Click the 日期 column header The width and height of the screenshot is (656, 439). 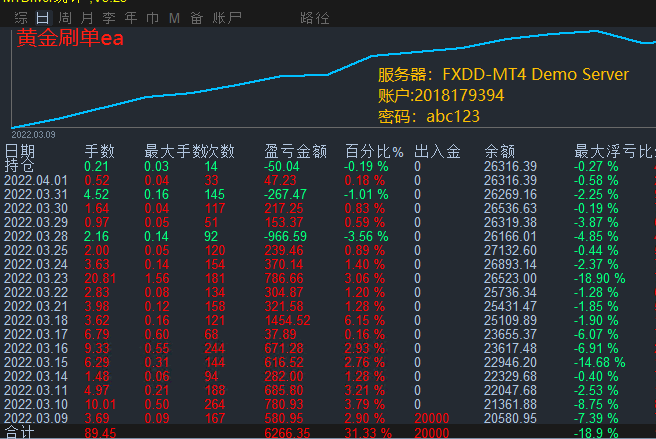click(x=19, y=152)
